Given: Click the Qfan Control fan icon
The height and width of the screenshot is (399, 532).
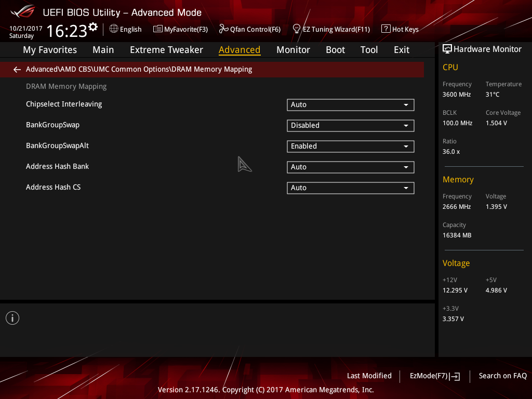Looking at the screenshot, I should pyautogui.click(x=223, y=29).
